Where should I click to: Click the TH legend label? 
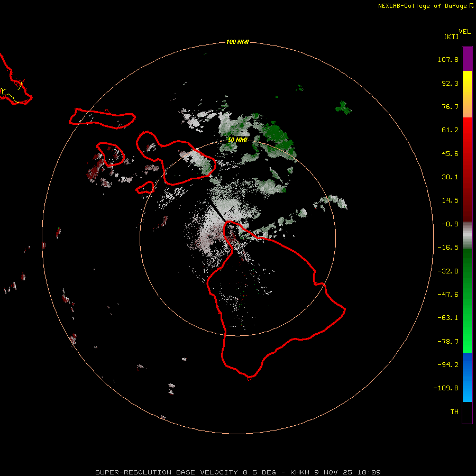click(454, 411)
